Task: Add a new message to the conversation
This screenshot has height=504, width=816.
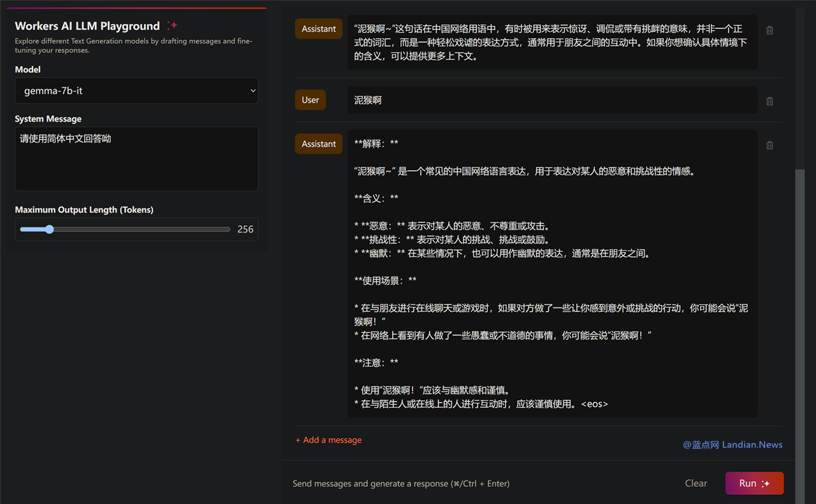Action: (328, 440)
